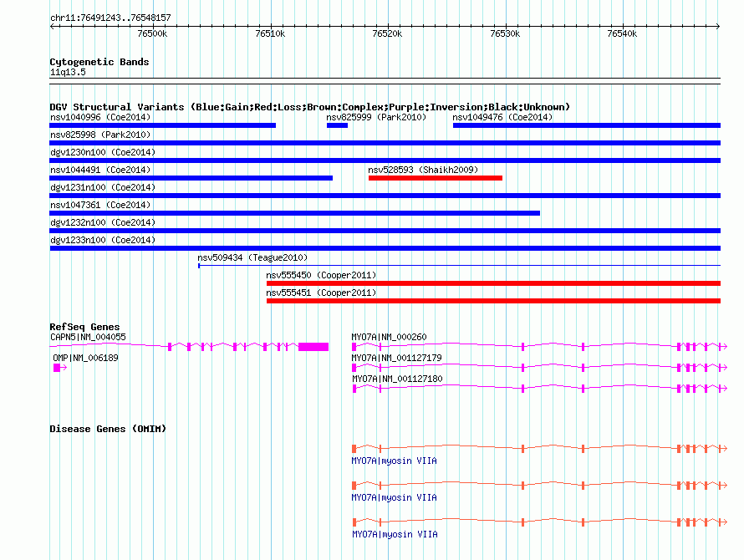Click the Cytogenetic Bands track heading

99,62
